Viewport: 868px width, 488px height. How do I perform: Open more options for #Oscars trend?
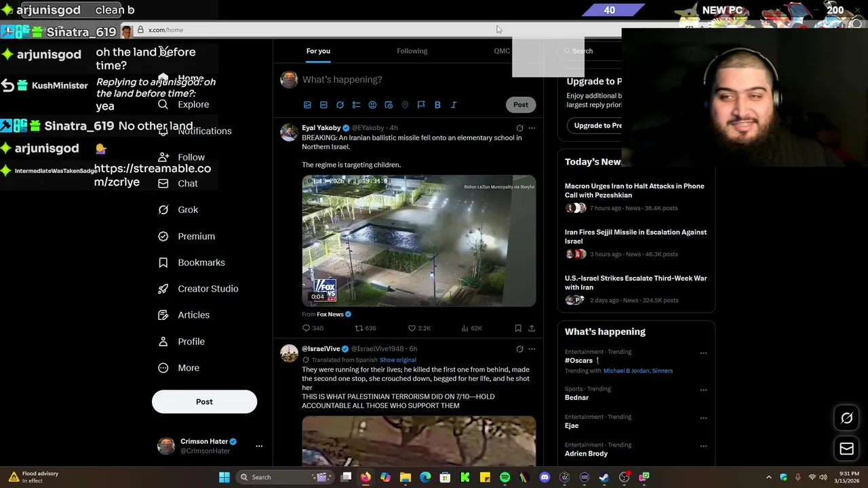(703, 353)
